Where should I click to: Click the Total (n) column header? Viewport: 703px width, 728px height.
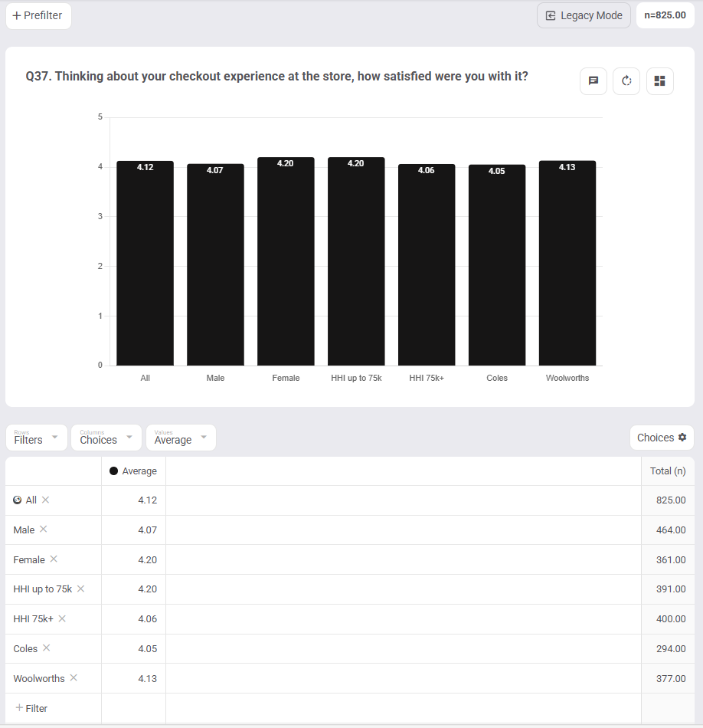click(x=668, y=471)
